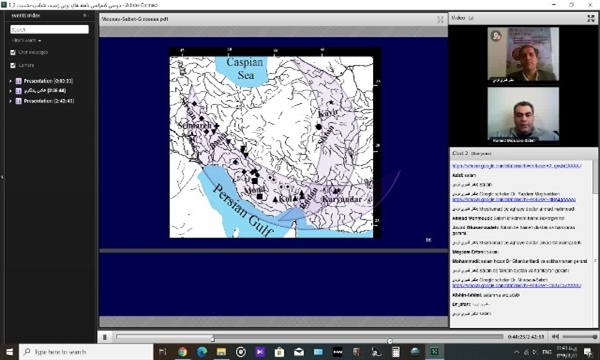Open File Explorer from the taskbar
The image size is (600, 360).
pos(222,352)
